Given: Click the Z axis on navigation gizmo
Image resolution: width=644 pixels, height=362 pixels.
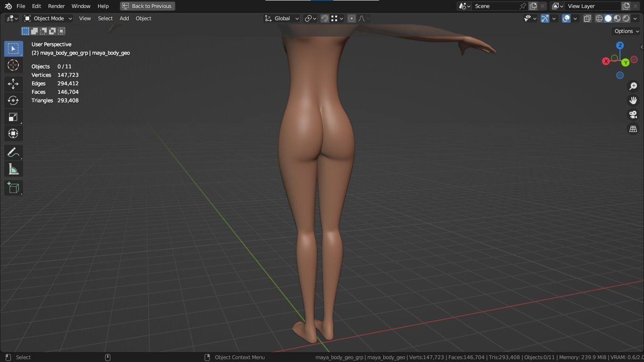Looking at the screenshot, I should coord(620,45).
